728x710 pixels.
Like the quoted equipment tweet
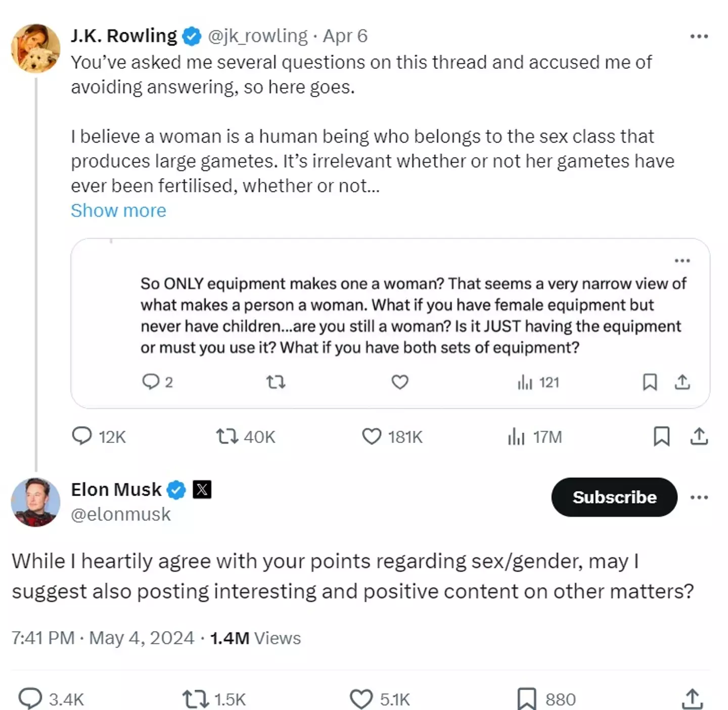pos(400,382)
